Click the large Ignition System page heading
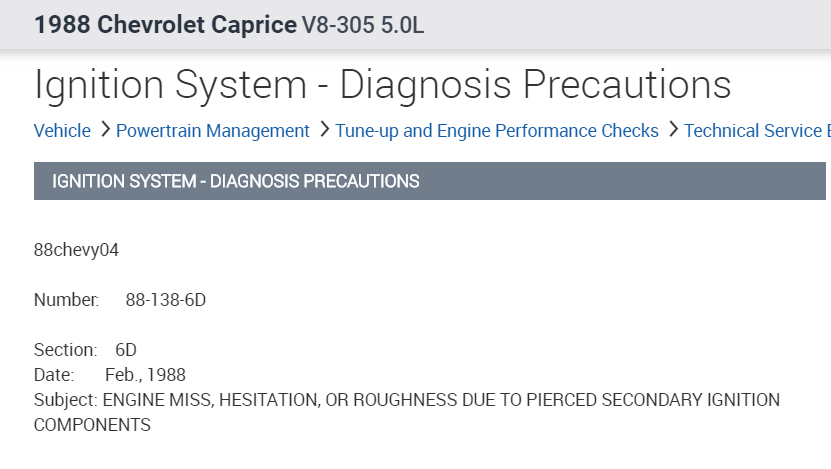Screen dimensions: 831x469 coord(382,85)
